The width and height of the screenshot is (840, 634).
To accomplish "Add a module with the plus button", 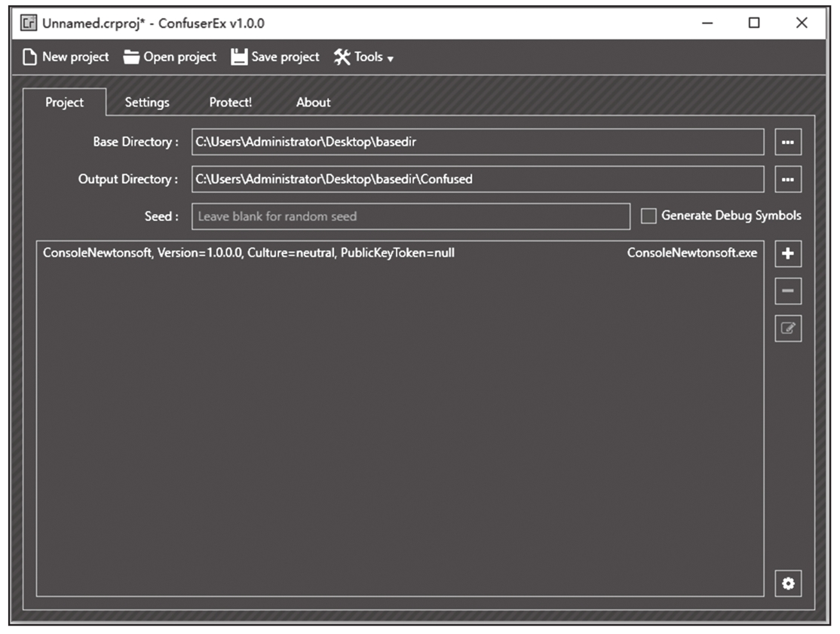I will pos(788,254).
